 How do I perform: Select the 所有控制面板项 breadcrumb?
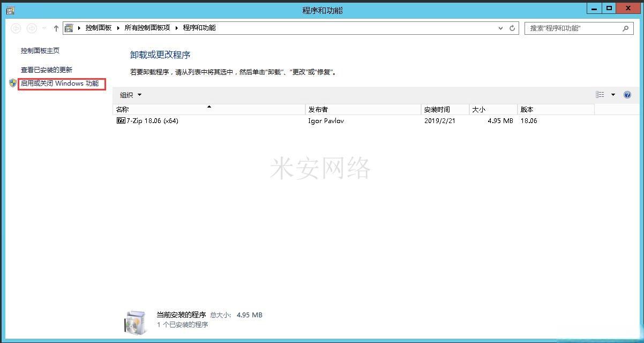147,28
